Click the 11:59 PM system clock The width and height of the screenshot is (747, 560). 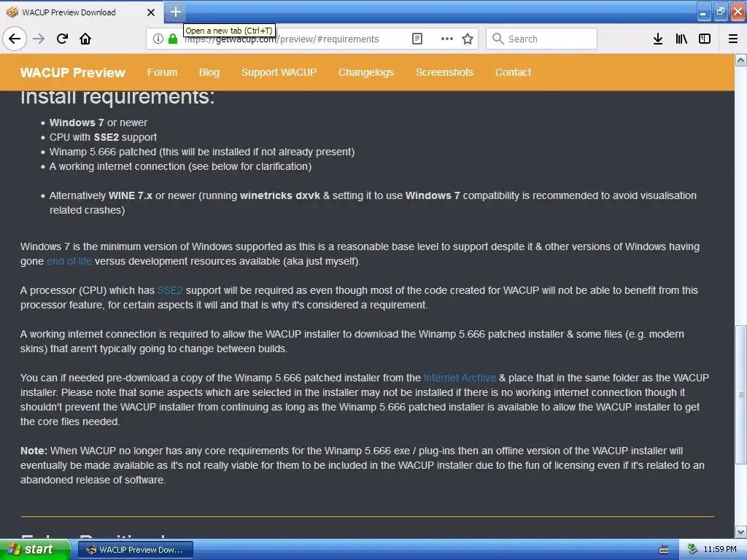[x=720, y=550]
